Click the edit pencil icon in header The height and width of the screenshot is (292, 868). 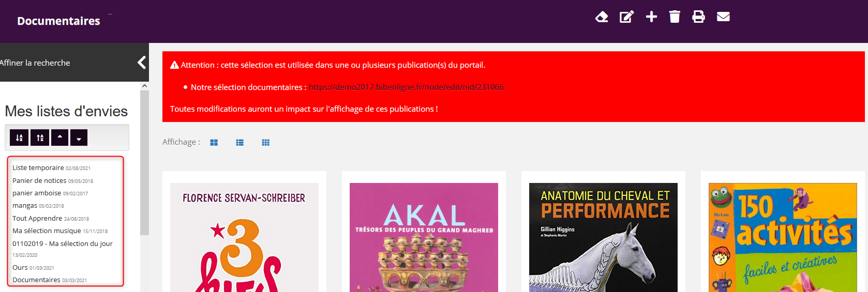point(626,17)
